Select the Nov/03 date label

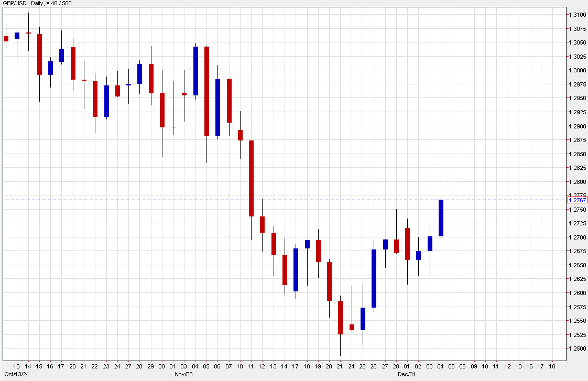click(183, 375)
